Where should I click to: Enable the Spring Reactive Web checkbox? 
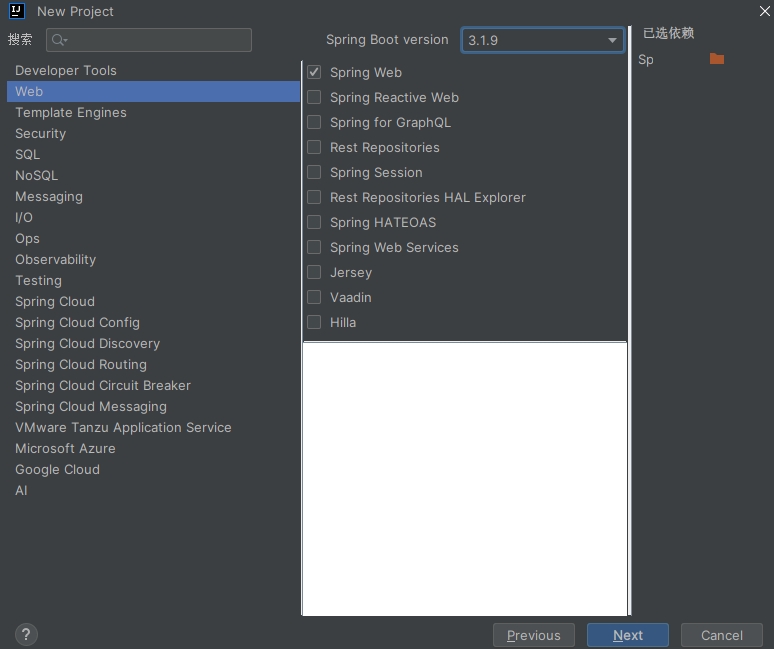tap(314, 97)
